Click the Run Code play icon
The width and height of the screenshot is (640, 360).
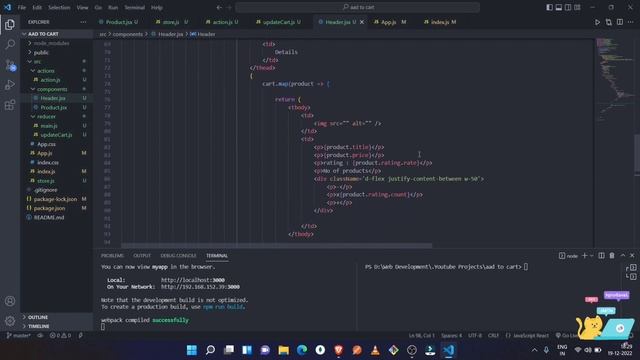tap(597, 22)
